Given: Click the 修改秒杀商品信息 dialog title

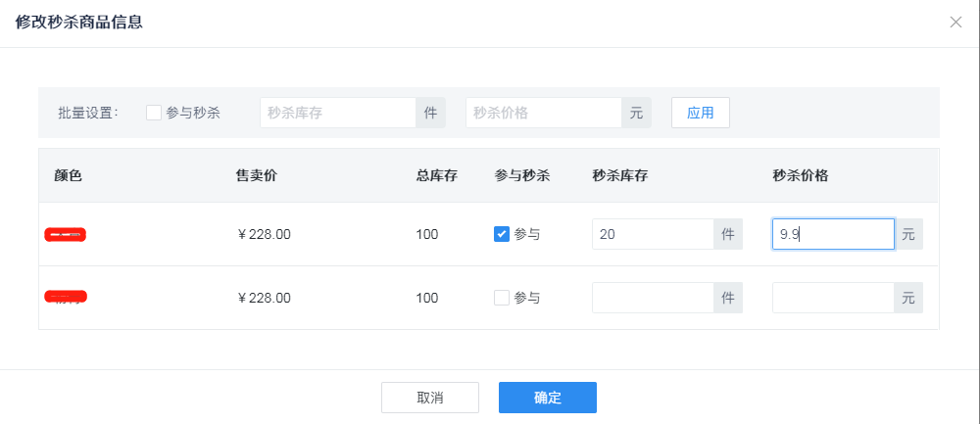Looking at the screenshot, I should pyautogui.click(x=79, y=23).
